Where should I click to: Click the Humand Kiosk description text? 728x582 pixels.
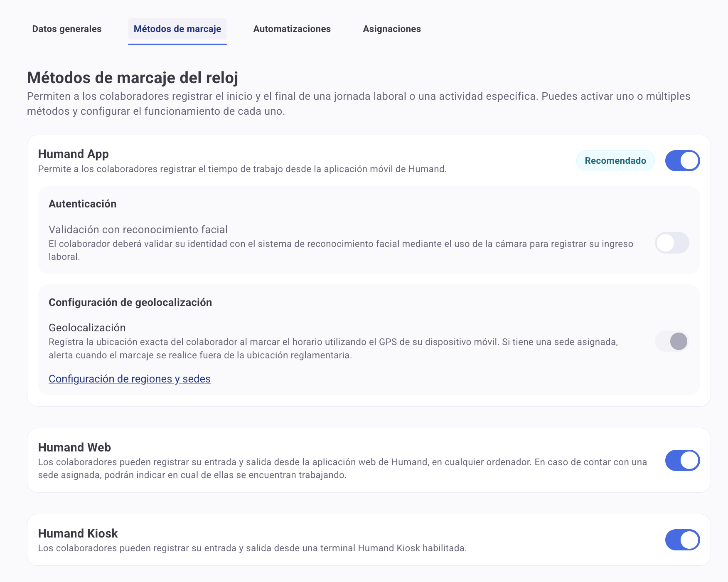point(252,548)
